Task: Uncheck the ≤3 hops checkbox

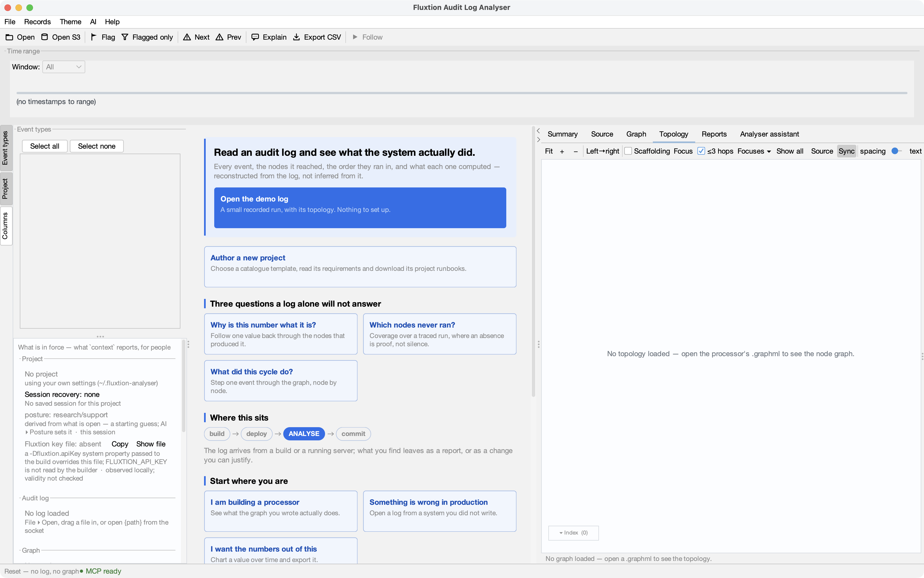Action: pos(701,151)
